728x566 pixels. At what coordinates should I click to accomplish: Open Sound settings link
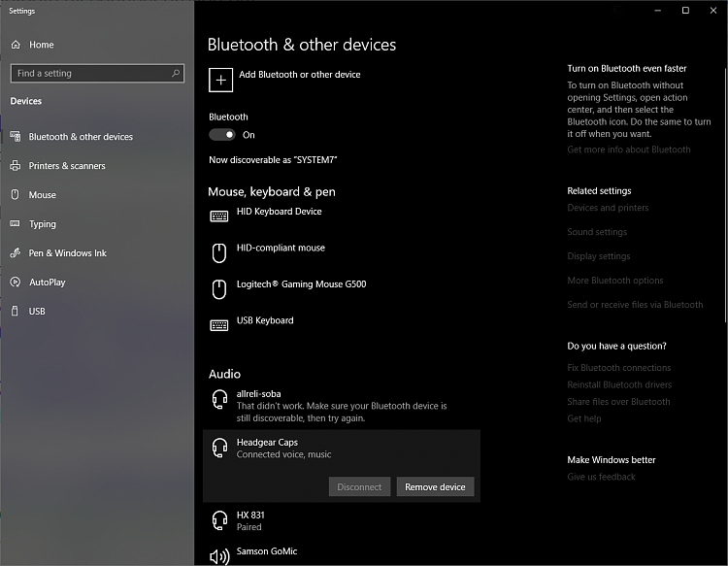click(597, 232)
